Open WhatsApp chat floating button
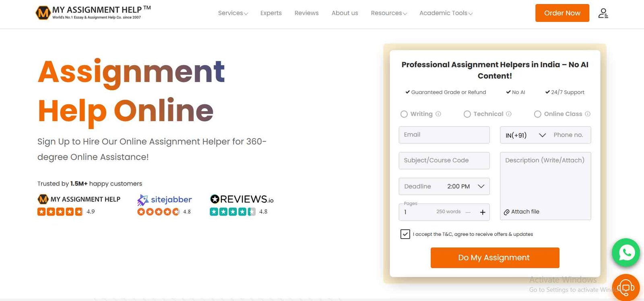 click(626, 253)
